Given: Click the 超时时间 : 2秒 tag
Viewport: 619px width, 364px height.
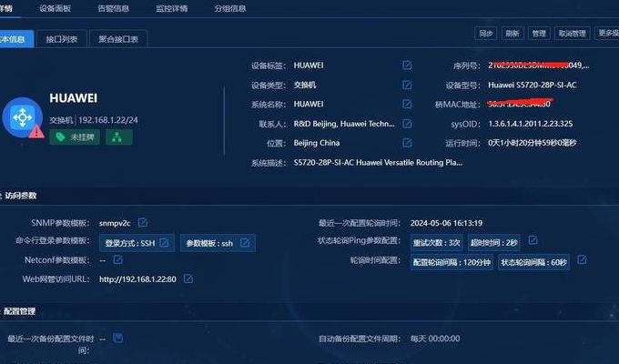Looking at the screenshot, I should tap(493, 242).
